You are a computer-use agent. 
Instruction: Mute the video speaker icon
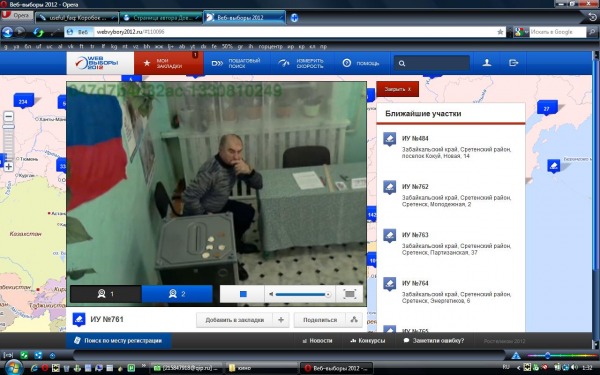pyautogui.click(x=271, y=294)
